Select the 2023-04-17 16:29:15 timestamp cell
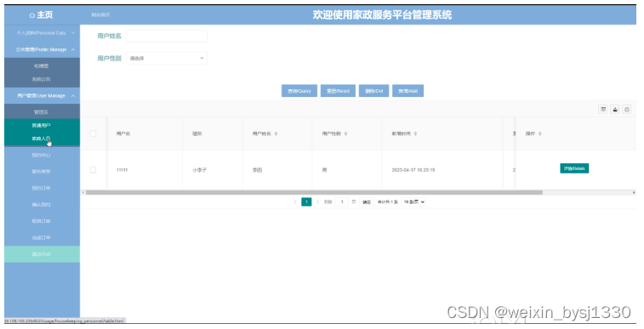 413,170
